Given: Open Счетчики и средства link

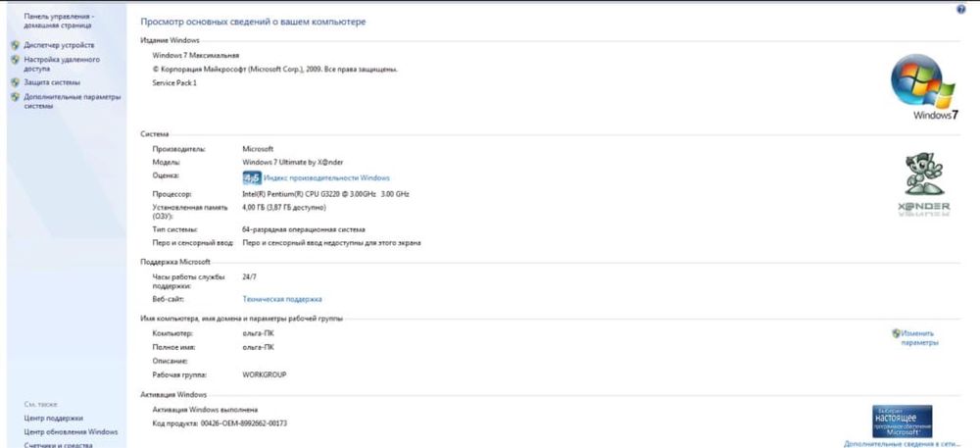Looking at the screenshot, I should click(x=58, y=445).
